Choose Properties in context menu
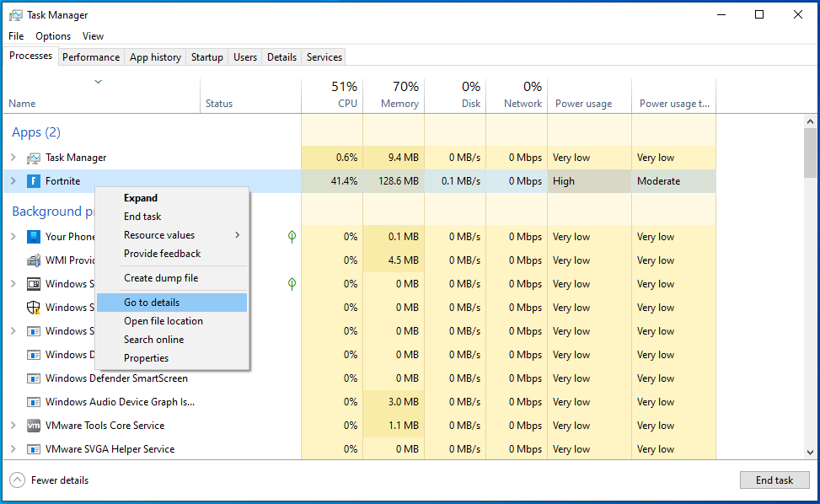 pyautogui.click(x=172, y=358)
